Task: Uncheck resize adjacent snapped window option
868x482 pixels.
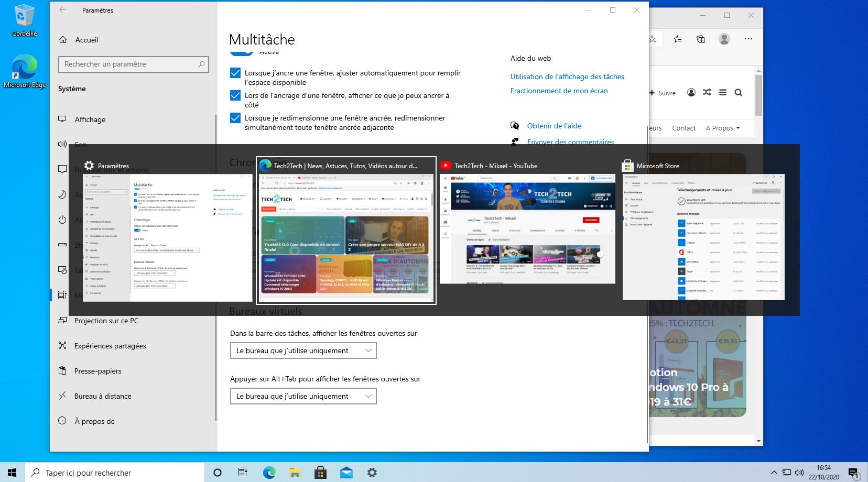Action: click(235, 118)
